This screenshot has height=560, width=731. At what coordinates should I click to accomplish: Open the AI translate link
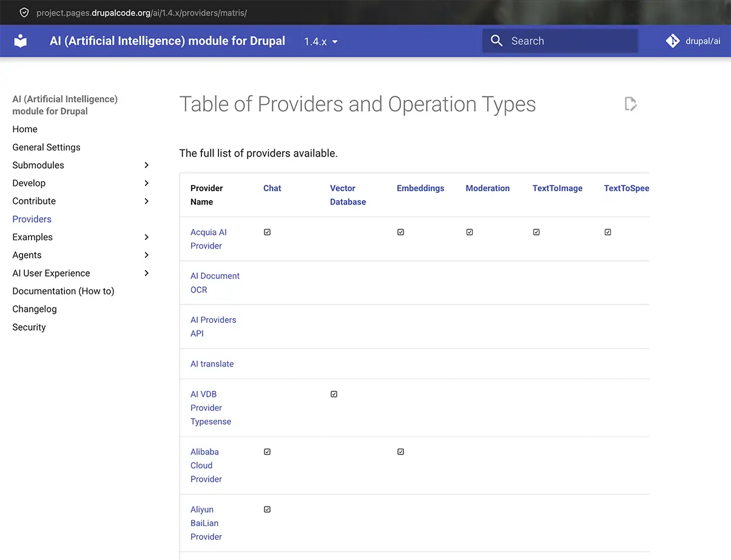pyautogui.click(x=212, y=364)
